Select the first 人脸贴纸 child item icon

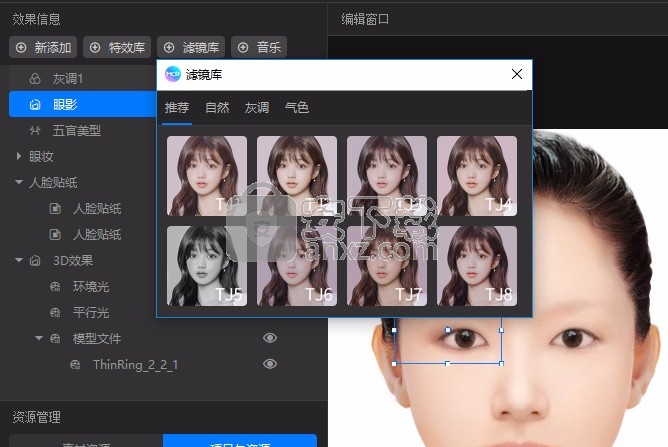click(55, 208)
